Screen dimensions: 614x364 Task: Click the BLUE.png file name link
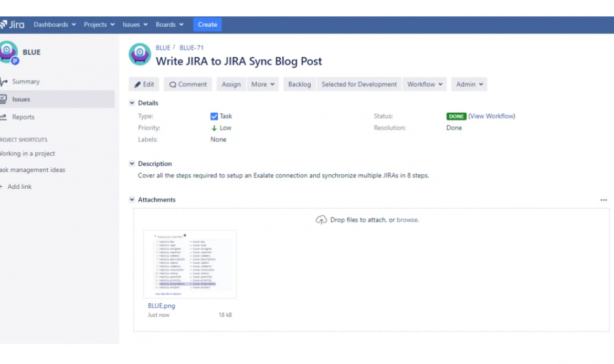point(161,306)
